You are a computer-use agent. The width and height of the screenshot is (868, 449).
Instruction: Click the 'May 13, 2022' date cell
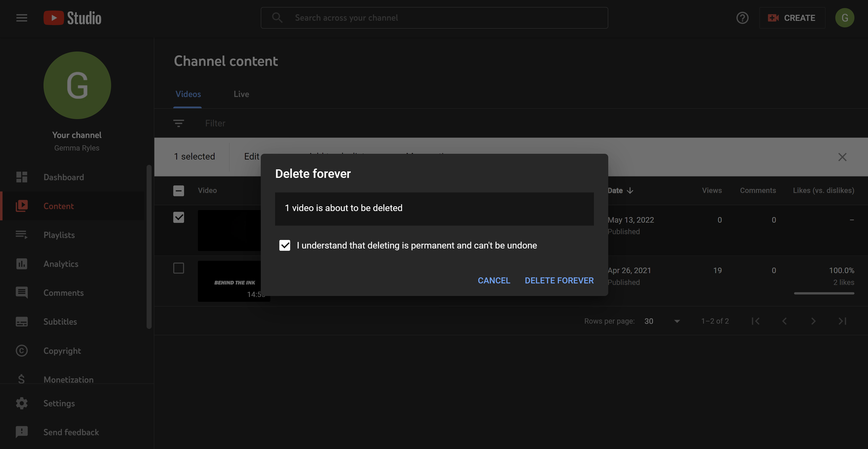631,220
